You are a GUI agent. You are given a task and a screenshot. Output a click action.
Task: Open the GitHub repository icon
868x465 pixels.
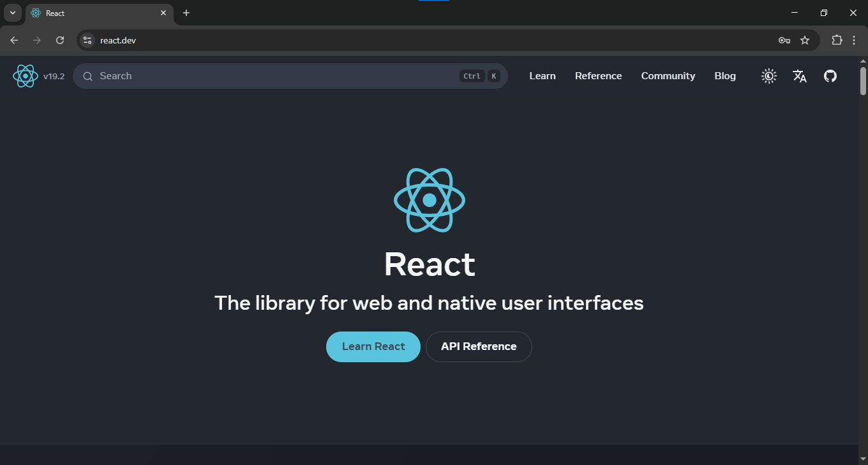(x=830, y=75)
